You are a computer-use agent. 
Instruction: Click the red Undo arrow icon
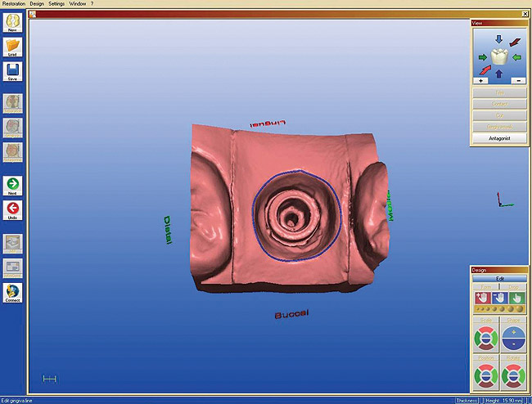click(x=13, y=210)
